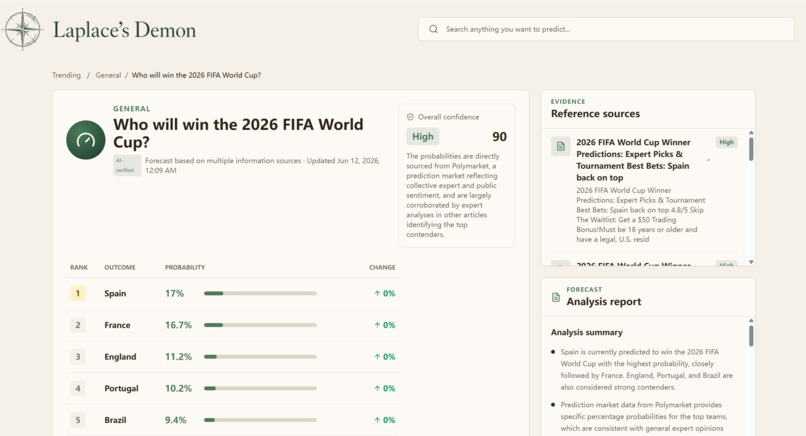The image size is (806, 436).
Task: Click the rank 2 badge for France
Action: pos(78,325)
